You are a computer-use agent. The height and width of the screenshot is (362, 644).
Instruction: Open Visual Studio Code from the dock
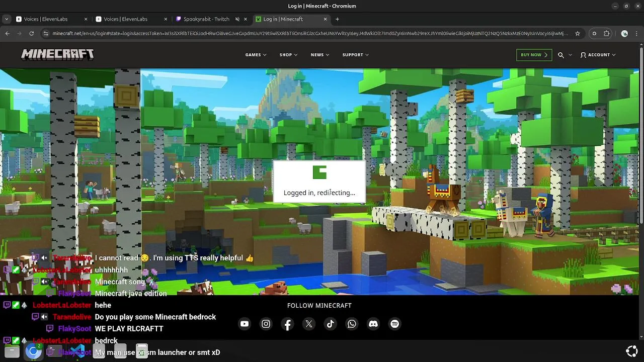77,351
